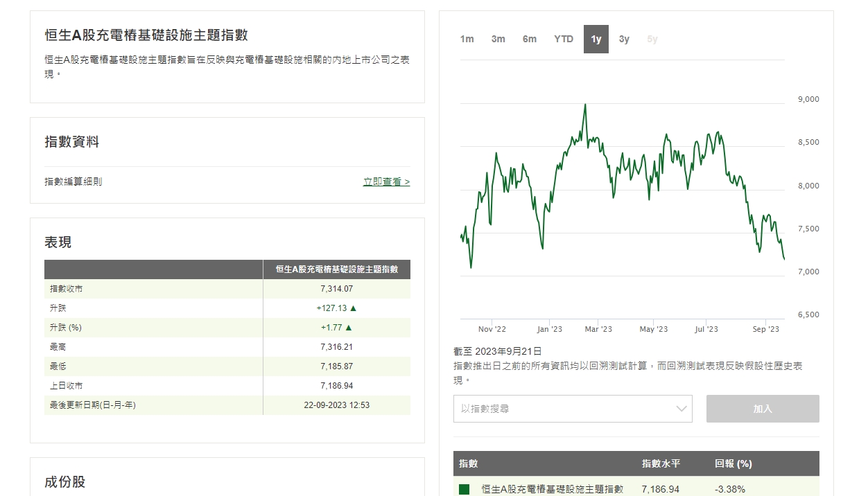Click the 成份股 section heading
868x496 pixels.
[x=64, y=482]
